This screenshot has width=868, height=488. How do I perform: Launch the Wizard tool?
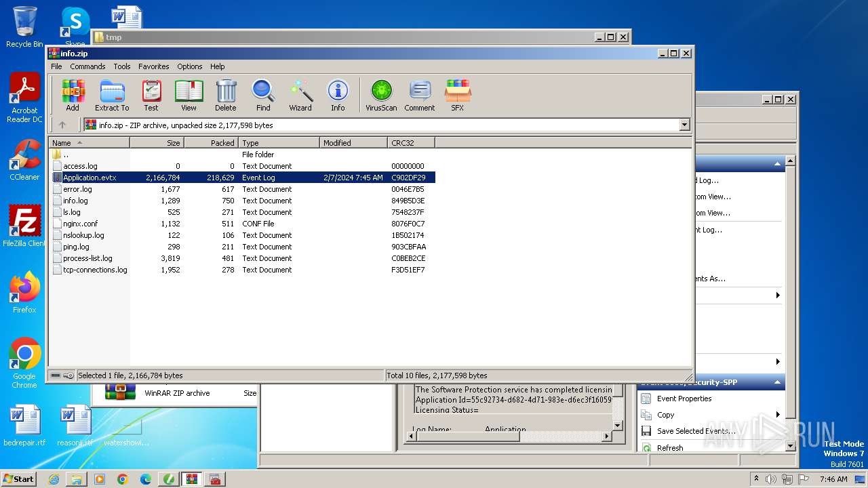(x=300, y=96)
